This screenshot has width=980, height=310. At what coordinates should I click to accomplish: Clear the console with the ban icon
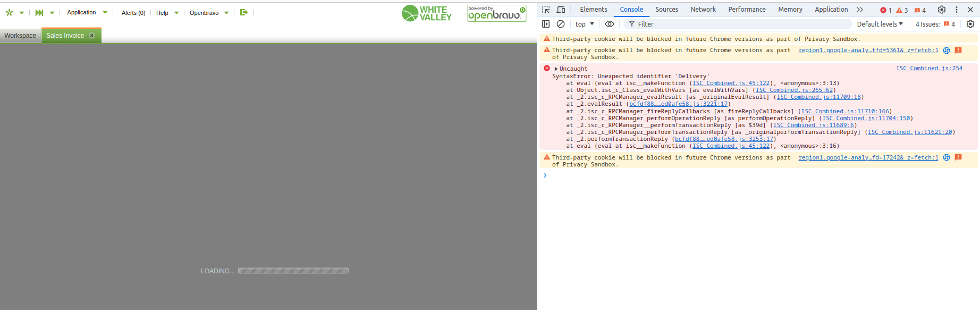pos(561,24)
